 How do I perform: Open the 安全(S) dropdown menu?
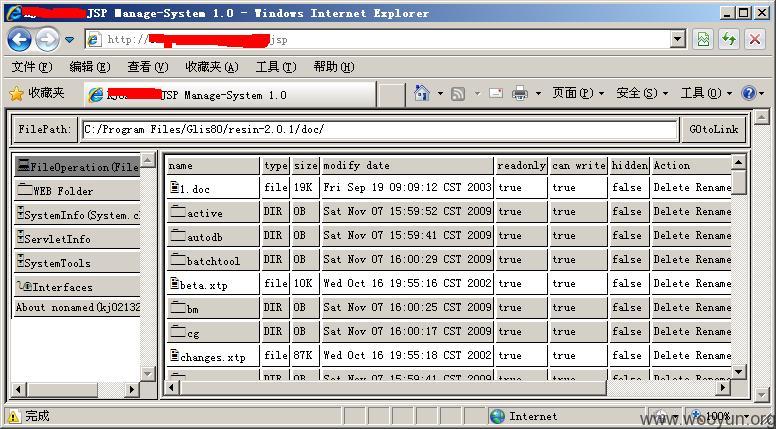[642, 93]
